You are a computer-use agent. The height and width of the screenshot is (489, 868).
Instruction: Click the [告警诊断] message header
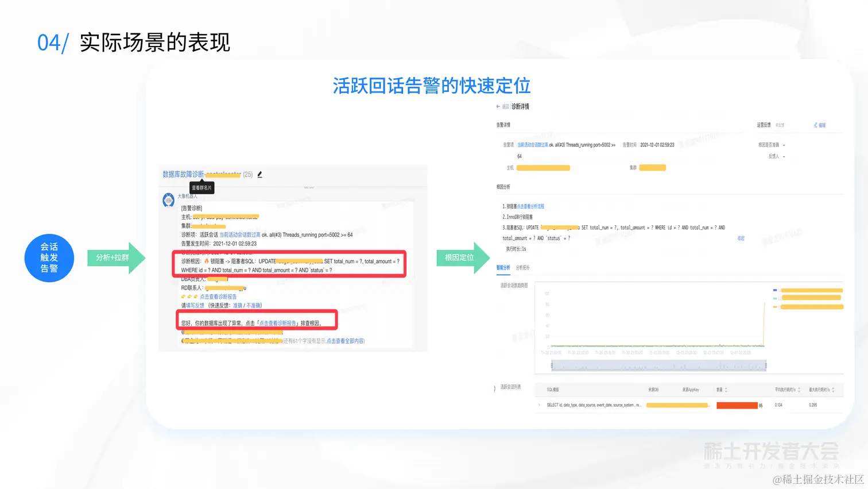(192, 208)
